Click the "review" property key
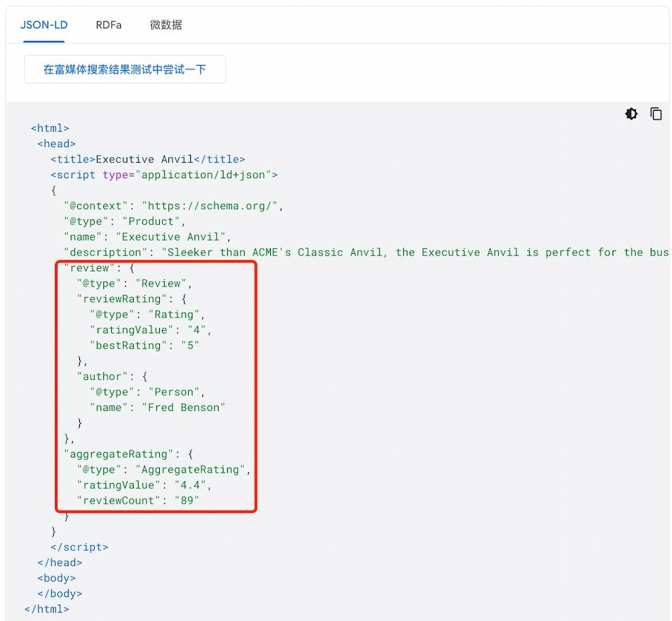 (x=89, y=268)
